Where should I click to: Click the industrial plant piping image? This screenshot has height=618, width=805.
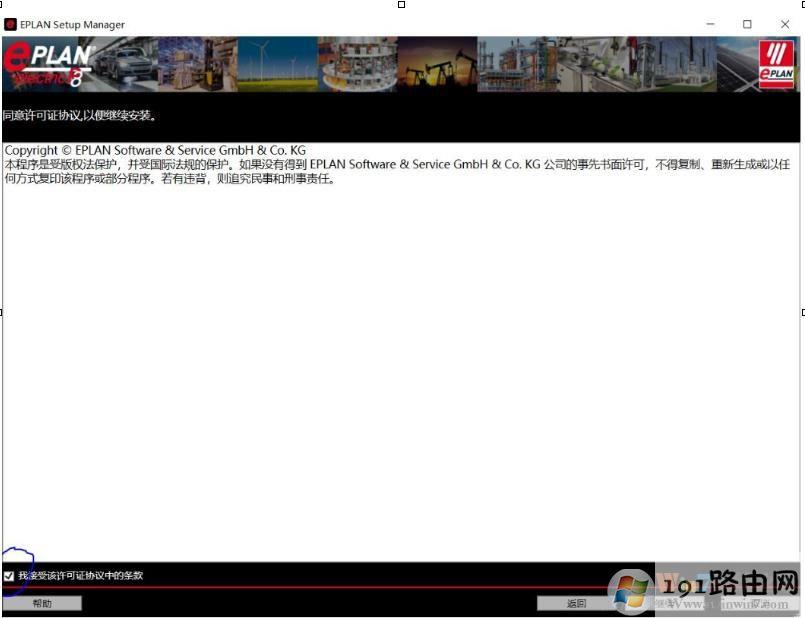[x=516, y=64]
